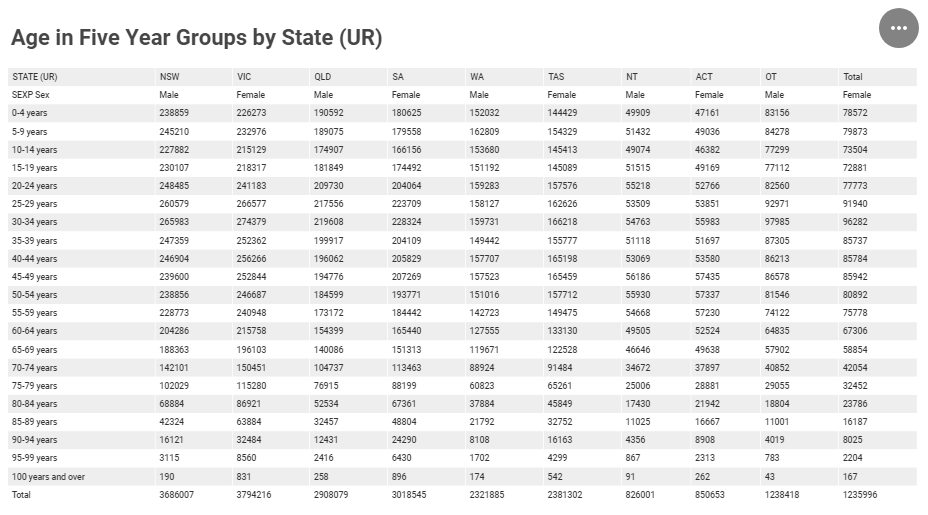Click the WA column header
The width and height of the screenshot is (928, 515).
click(476, 77)
